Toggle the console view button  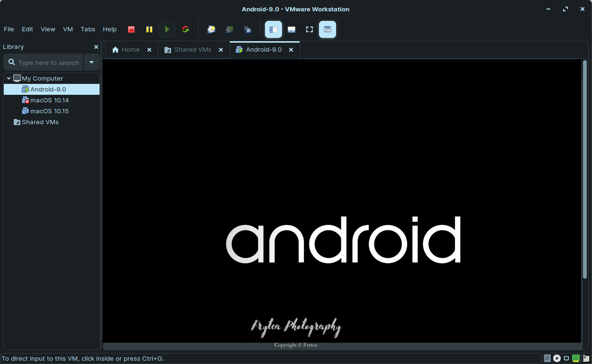[x=328, y=29]
